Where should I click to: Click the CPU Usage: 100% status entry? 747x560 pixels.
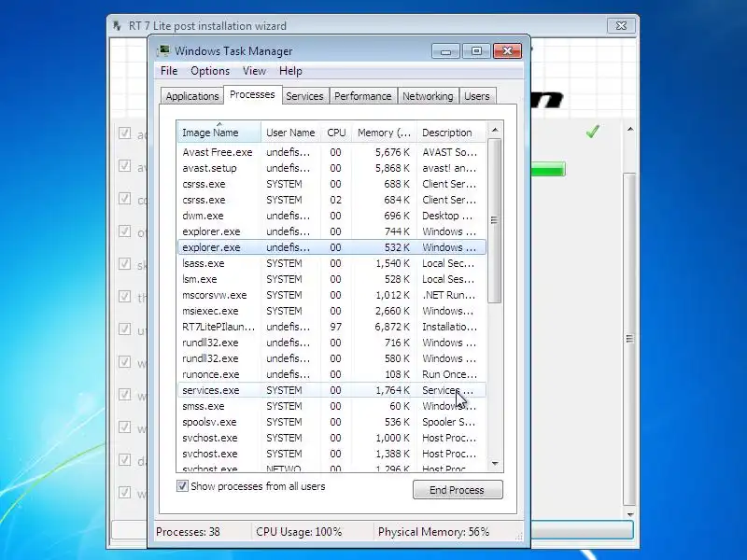(299, 532)
